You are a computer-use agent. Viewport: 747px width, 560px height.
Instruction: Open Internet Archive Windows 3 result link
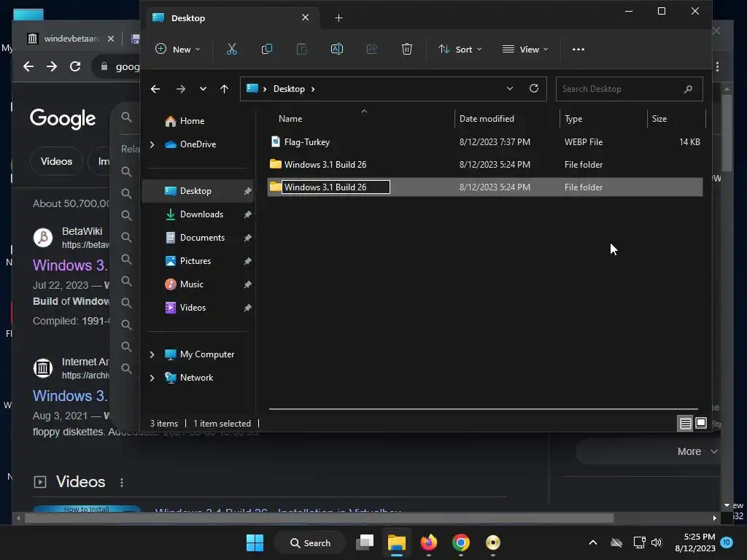(x=69, y=396)
